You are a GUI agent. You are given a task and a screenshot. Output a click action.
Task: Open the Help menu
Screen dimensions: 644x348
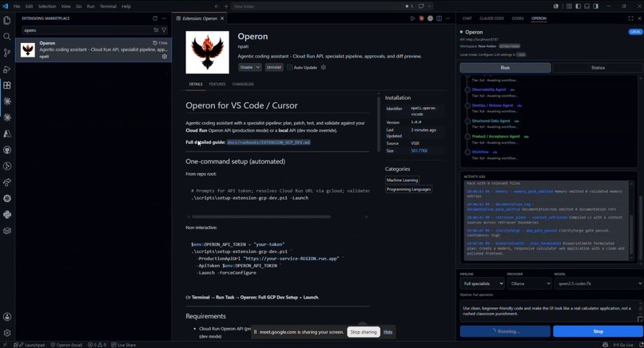pos(126,6)
